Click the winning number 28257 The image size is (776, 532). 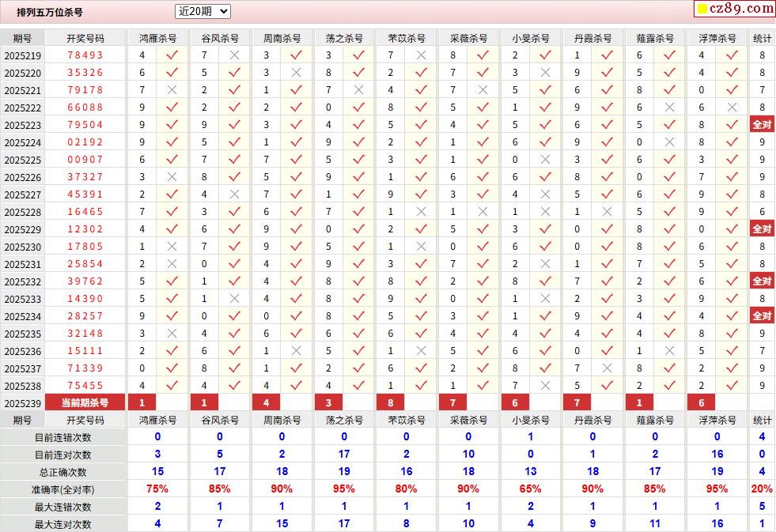(x=85, y=316)
